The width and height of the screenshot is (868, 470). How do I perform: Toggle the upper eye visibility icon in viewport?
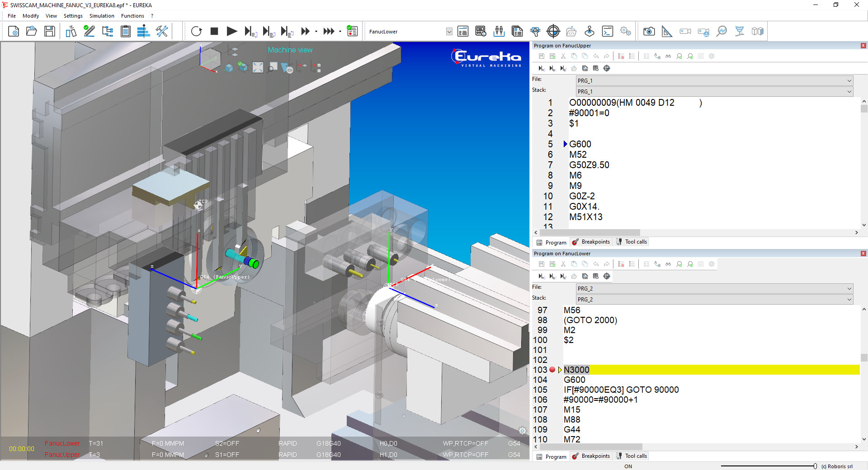click(x=235, y=49)
